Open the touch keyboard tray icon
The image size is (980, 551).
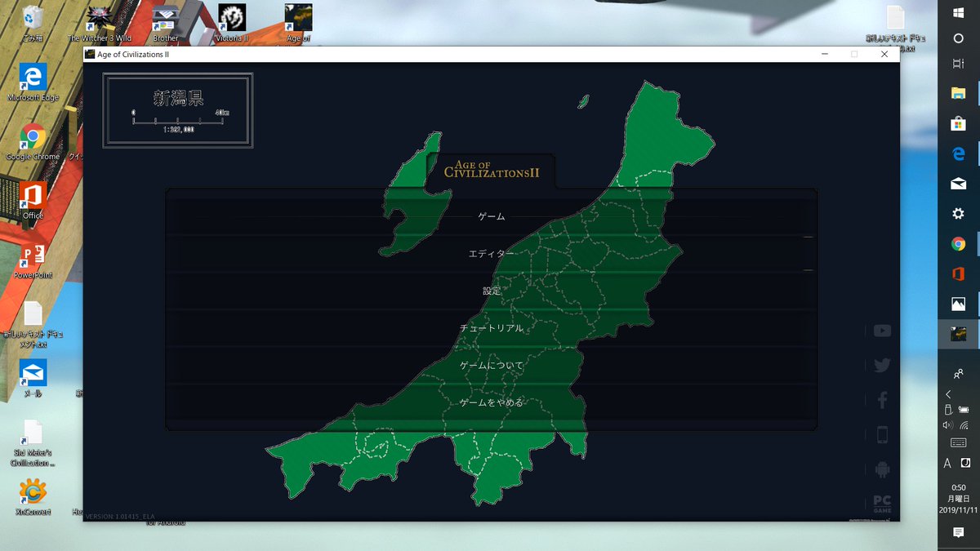(x=959, y=443)
